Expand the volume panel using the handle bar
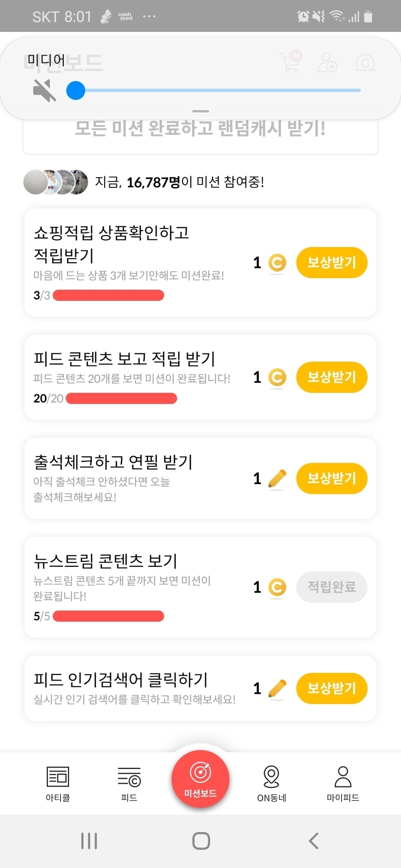401x868 pixels. pyautogui.click(x=200, y=112)
